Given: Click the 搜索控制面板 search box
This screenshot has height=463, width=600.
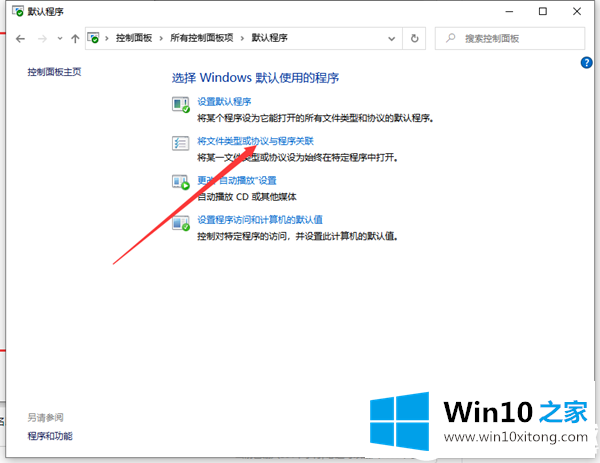Looking at the screenshot, I should tap(510, 38).
